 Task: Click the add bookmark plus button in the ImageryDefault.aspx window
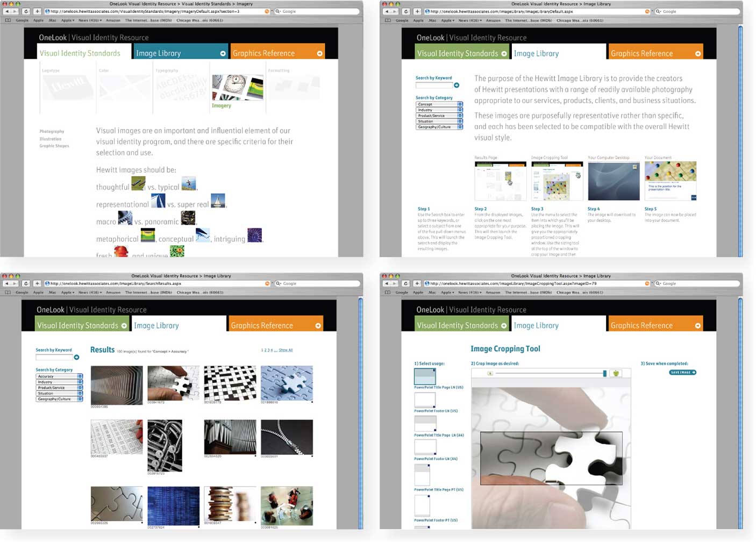tap(37, 11)
